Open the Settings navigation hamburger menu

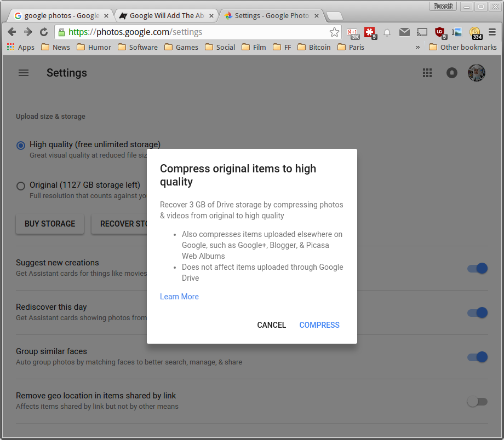24,73
